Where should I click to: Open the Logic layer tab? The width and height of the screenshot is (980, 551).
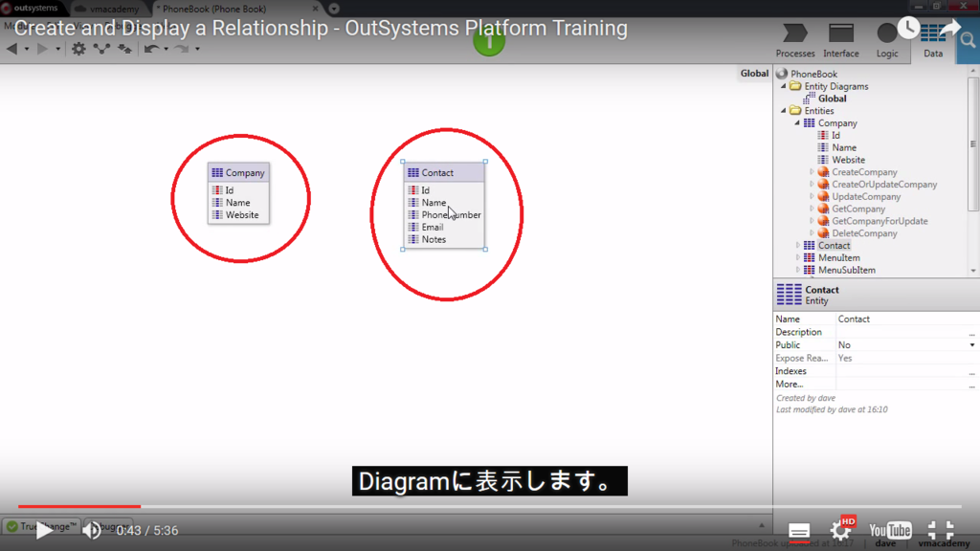(887, 41)
